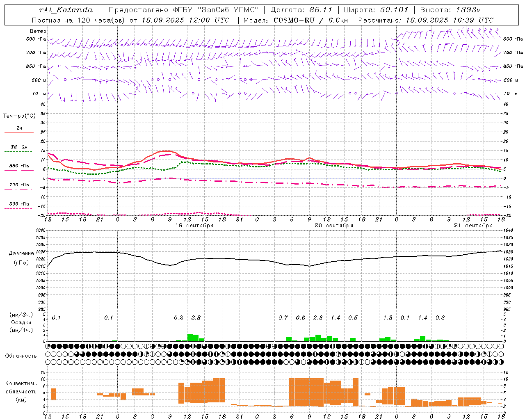Click the 21 сентября date label
This screenshot has width=525, height=420.
click(x=473, y=226)
